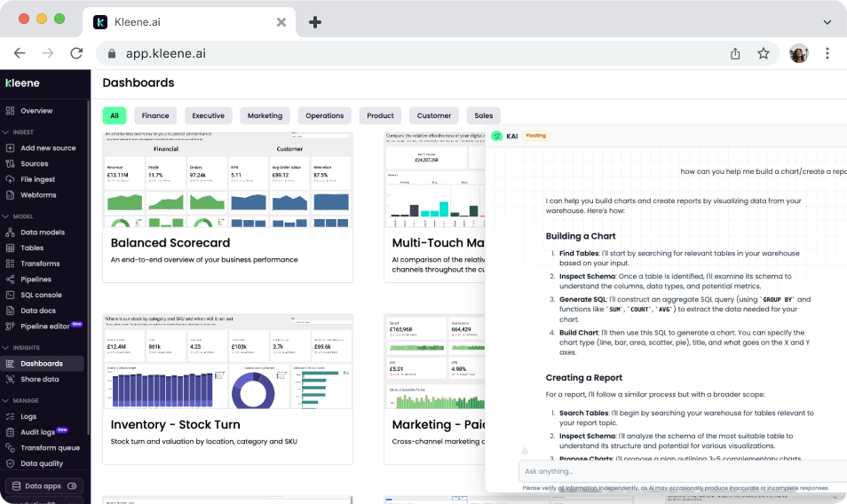Click the File ingest cloud icon

(10, 179)
